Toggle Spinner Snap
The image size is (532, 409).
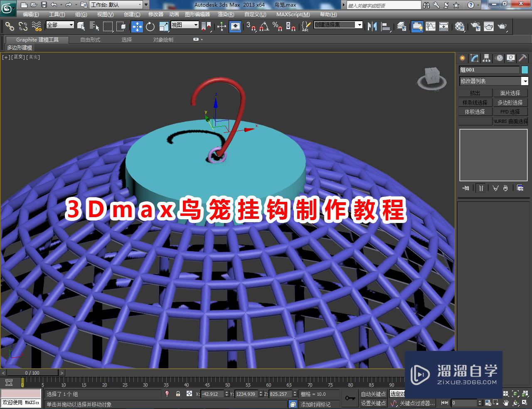pyautogui.click(x=291, y=26)
